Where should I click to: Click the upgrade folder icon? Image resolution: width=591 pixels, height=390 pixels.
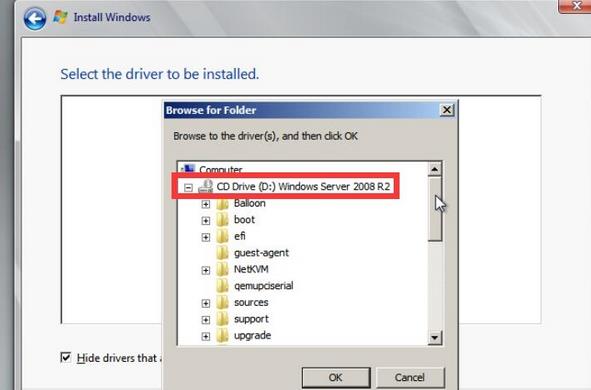(x=222, y=335)
